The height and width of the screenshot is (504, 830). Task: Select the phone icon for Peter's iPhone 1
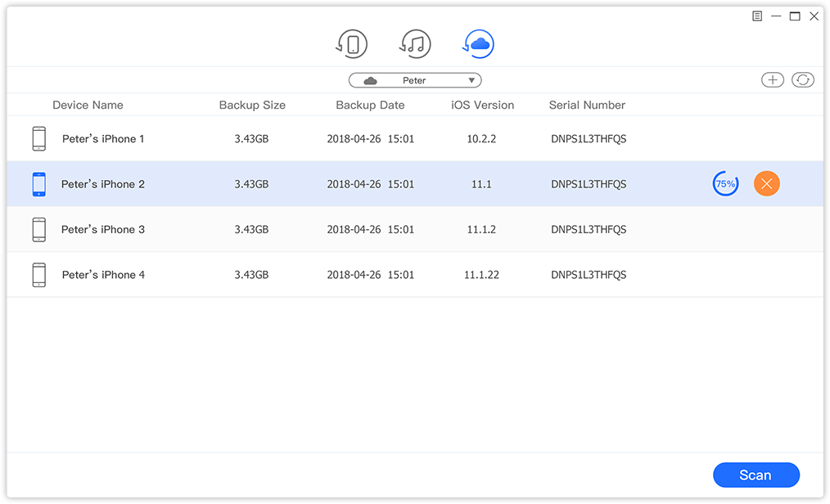coord(39,138)
